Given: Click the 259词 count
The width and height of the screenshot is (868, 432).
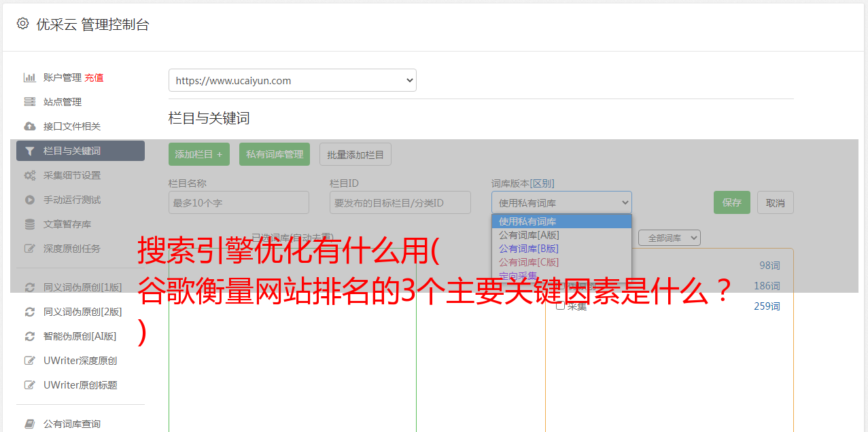Looking at the screenshot, I should tap(767, 306).
